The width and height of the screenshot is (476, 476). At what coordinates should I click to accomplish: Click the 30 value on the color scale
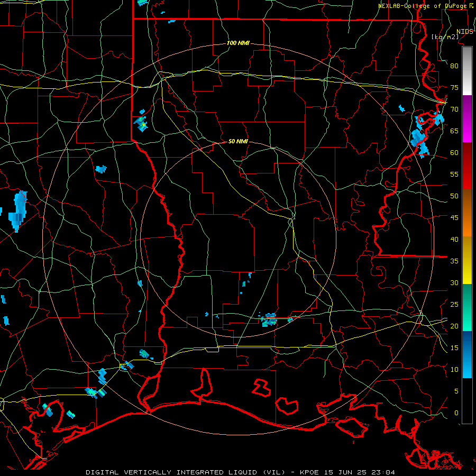point(454,282)
